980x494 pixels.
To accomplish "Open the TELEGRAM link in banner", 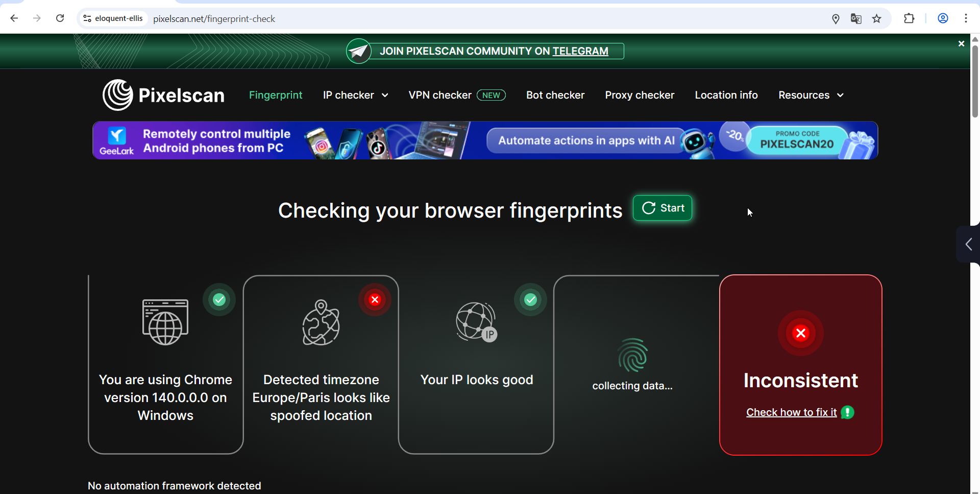I will tap(580, 51).
